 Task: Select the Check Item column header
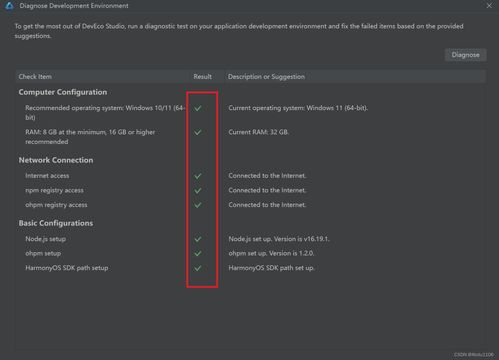point(35,77)
